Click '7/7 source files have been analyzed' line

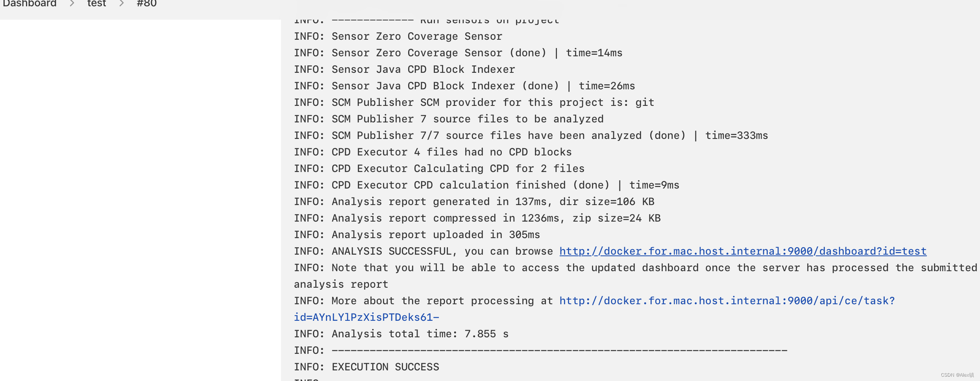point(531,135)
